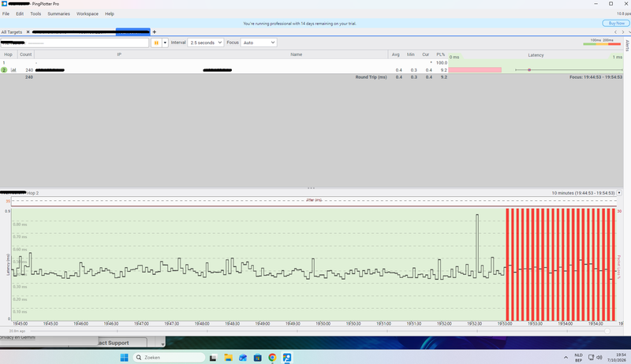Open the Focus dropdown set to Auto
The width and height of the screenshot is (631, 364).
coord(259,43)
